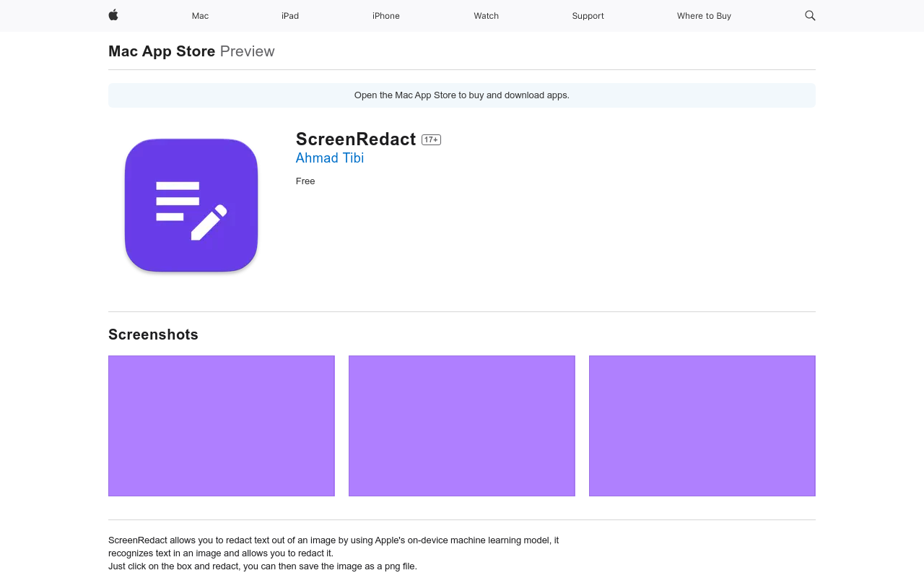Click the 17+ age rating badge
The height and width of the screenshot is (578, 924).
(432, 139)
